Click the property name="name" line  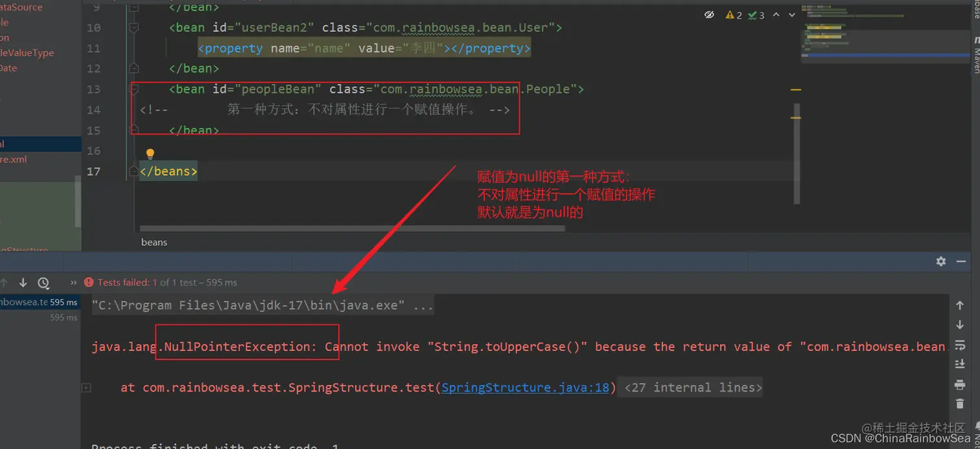(x=364, y=49)
